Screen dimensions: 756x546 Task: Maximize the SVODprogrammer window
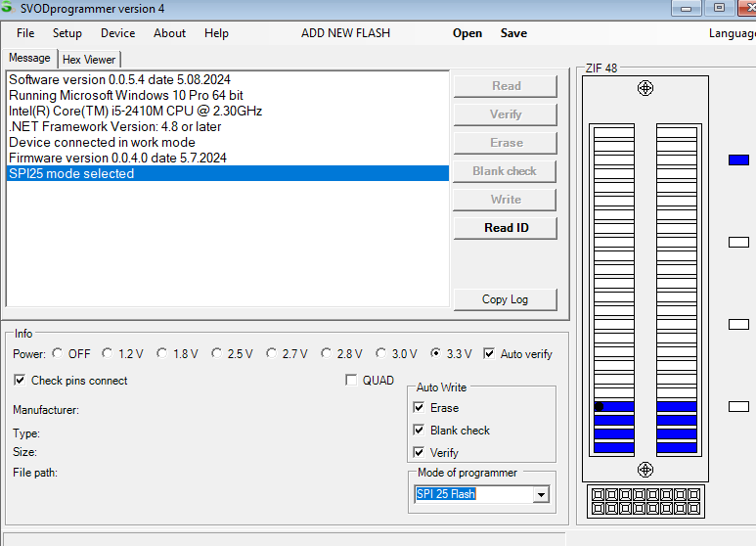(719, 8)
